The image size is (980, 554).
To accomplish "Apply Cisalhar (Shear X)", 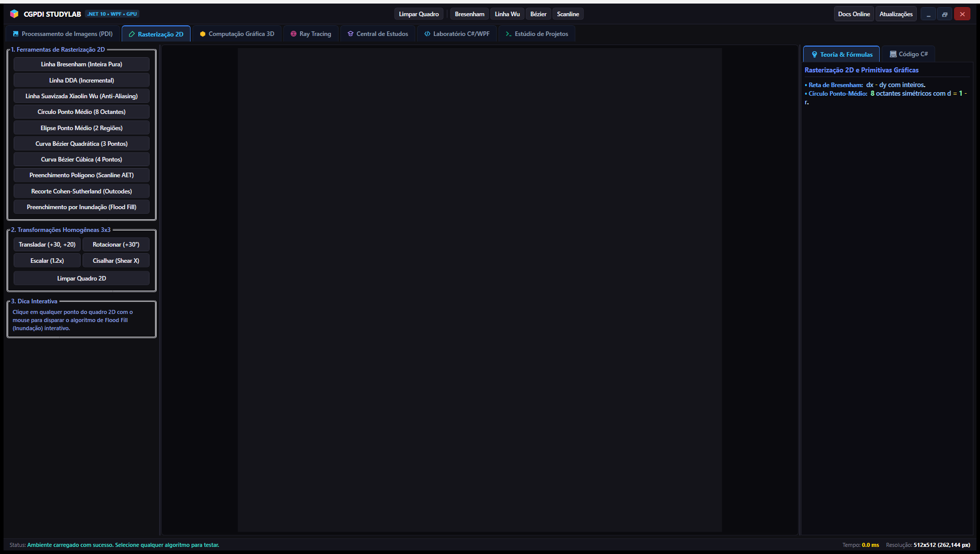I will (x=116, y=261).
